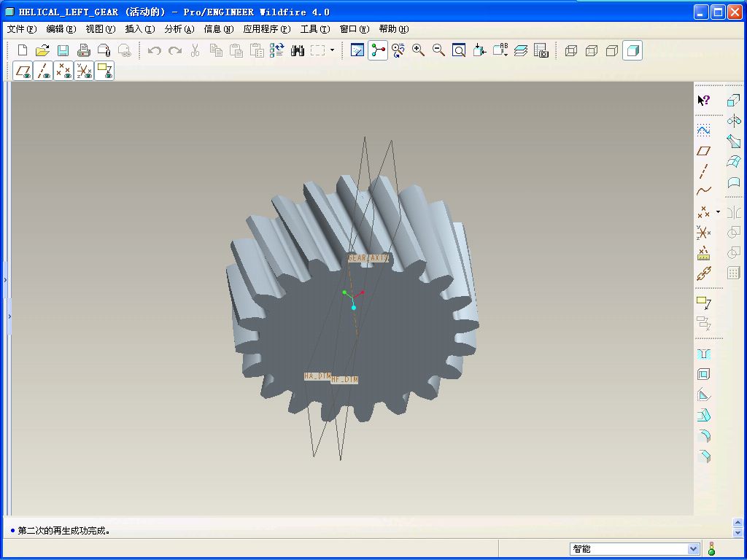The height and width of the screenshot is (560, 747).
Task: Open the 信息(N) menu
Action: click(x=219, y=29)
